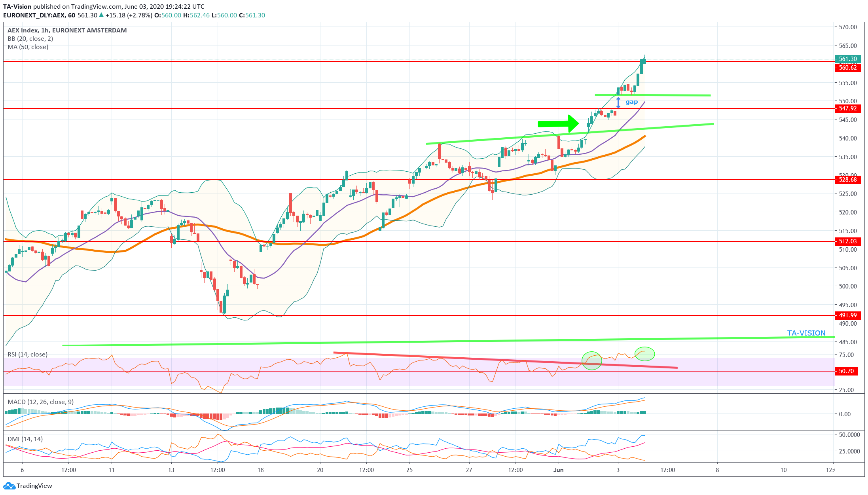This screenshot has height=495, width=868.
Task: Click the TA-Vision author name
Action: tap(17, 6)
